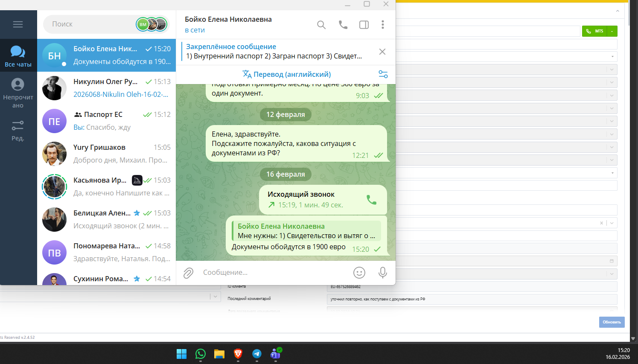Select the 'Все чаты' folder
638x364 pixels.
(x=18, y=56)
